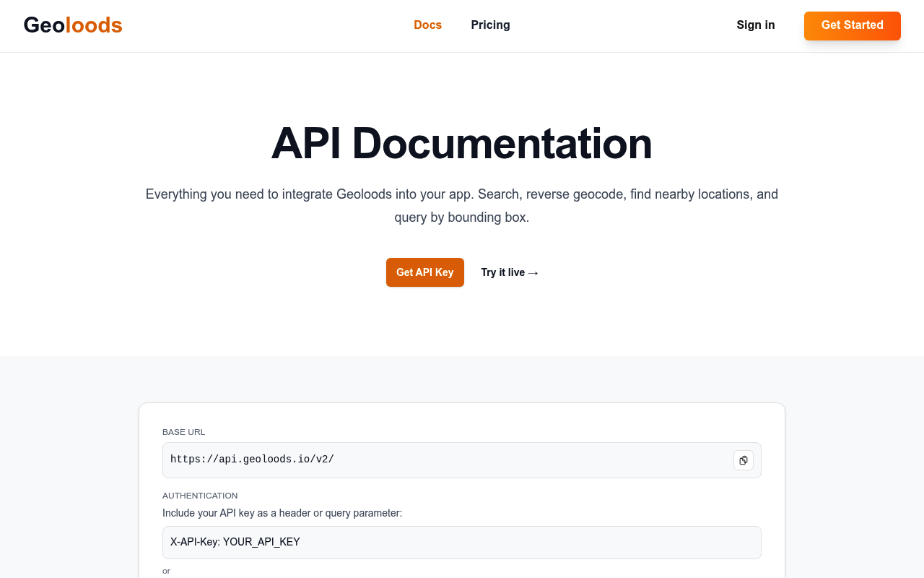Copy the base URL with the clipboard icon
This screenshot has width=924, height=578.
[x=744, y=460]
